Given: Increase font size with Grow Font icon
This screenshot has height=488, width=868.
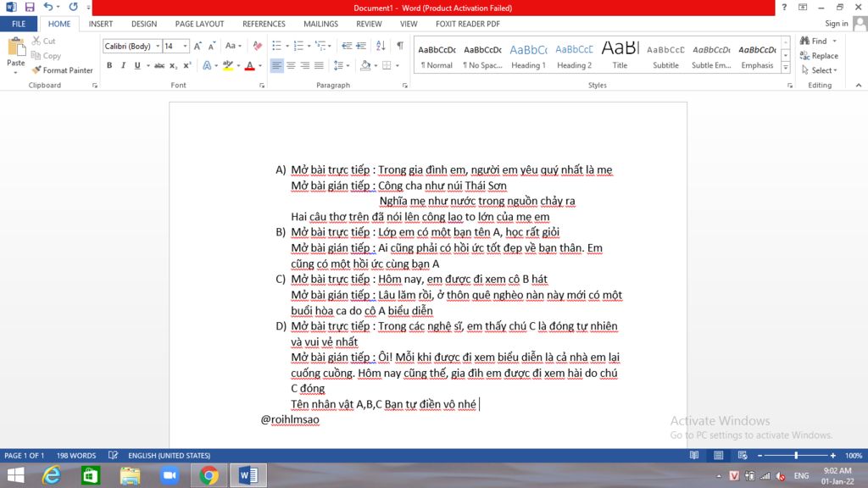Looking at the screenshot, I should 198,46.
